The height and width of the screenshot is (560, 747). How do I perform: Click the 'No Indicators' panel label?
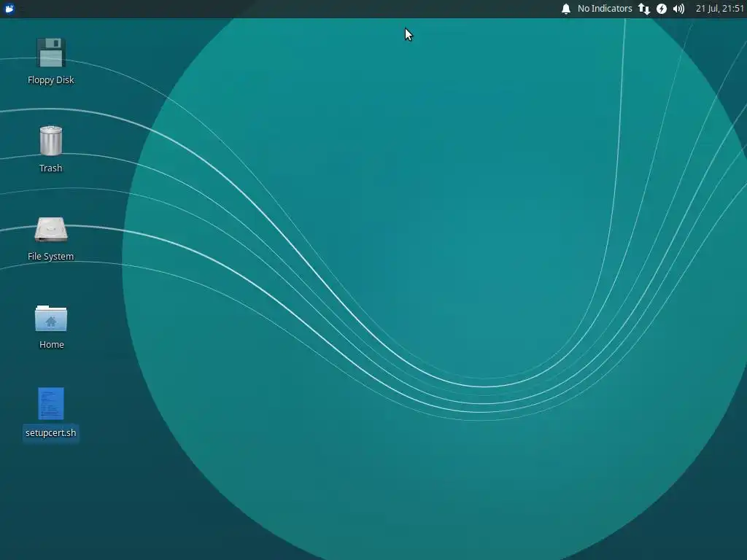605,9
